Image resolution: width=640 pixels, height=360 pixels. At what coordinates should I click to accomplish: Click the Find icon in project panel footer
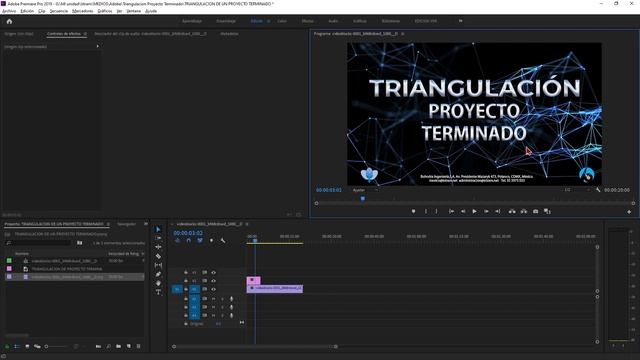click(109, 347)
